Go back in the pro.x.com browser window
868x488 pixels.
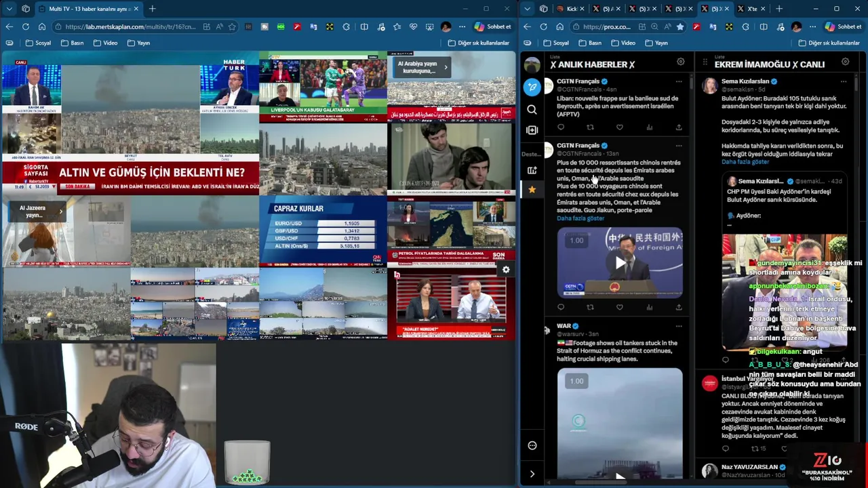[x=527, y=26]
